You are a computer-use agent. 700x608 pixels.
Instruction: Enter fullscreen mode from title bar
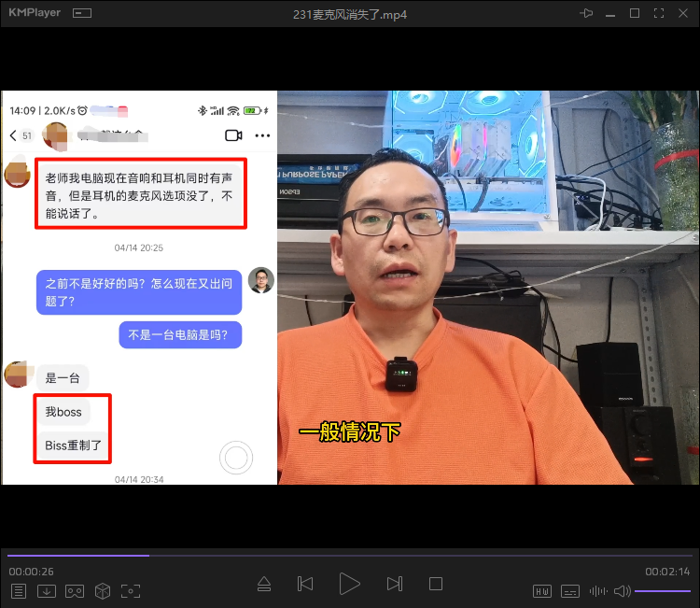(x=659, y=14)
